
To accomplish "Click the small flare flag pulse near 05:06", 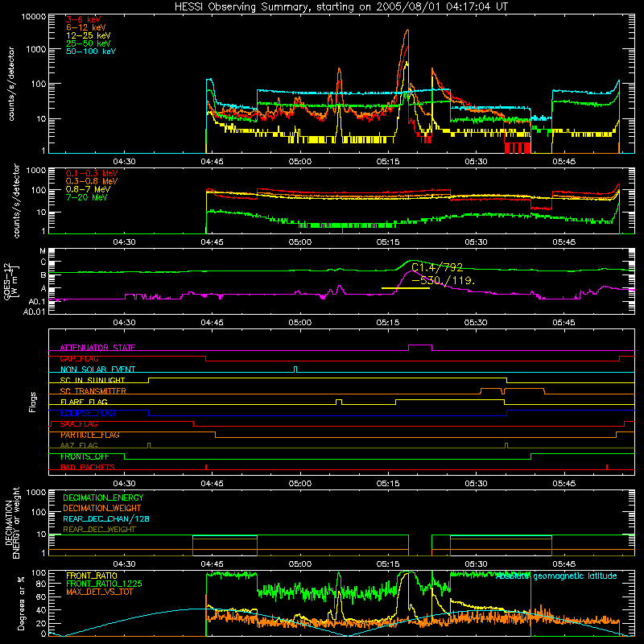I will click(x=339, y=402).
